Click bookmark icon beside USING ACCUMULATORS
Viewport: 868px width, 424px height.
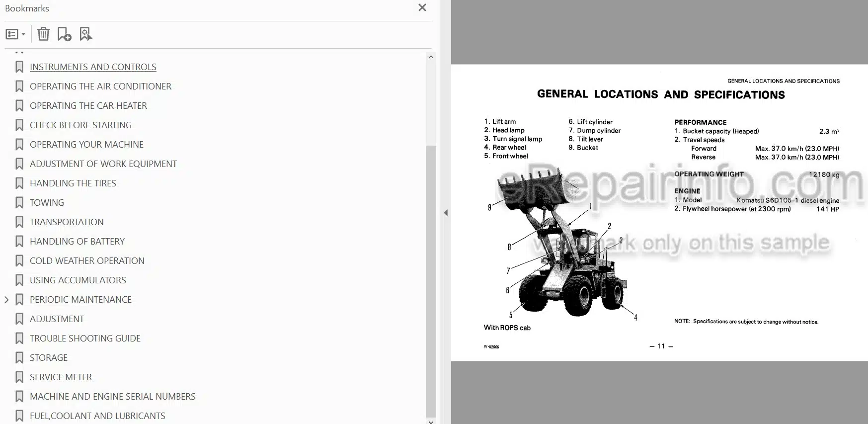tap(19, 280)
